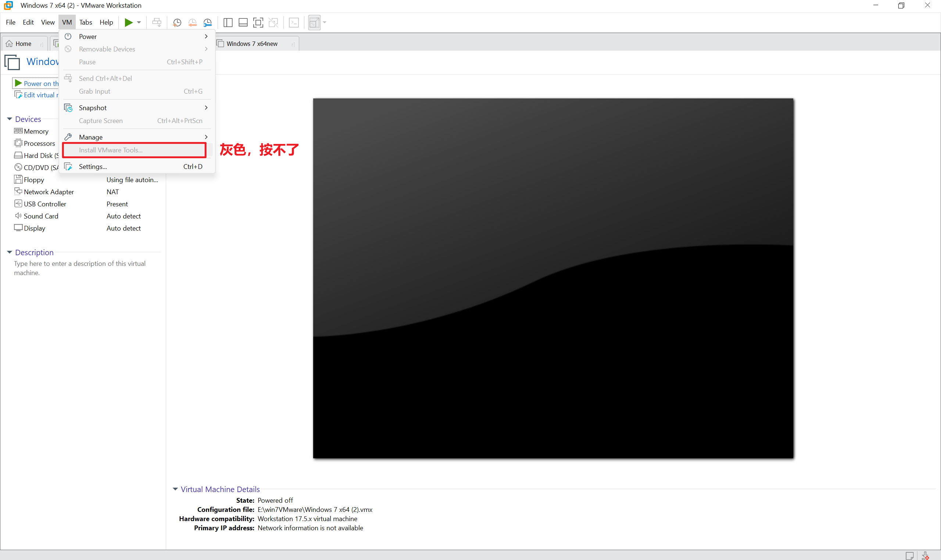Toggle the Devices section collapse arrow
The height and width of the screenshot is (560, 941).
(x=9, y=119)
